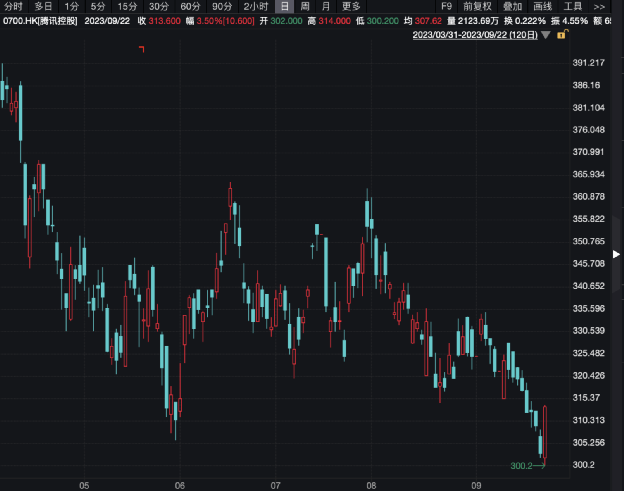Click the date 2023/09/22 in info bar

pyautogui.click(x=107, y=21)
